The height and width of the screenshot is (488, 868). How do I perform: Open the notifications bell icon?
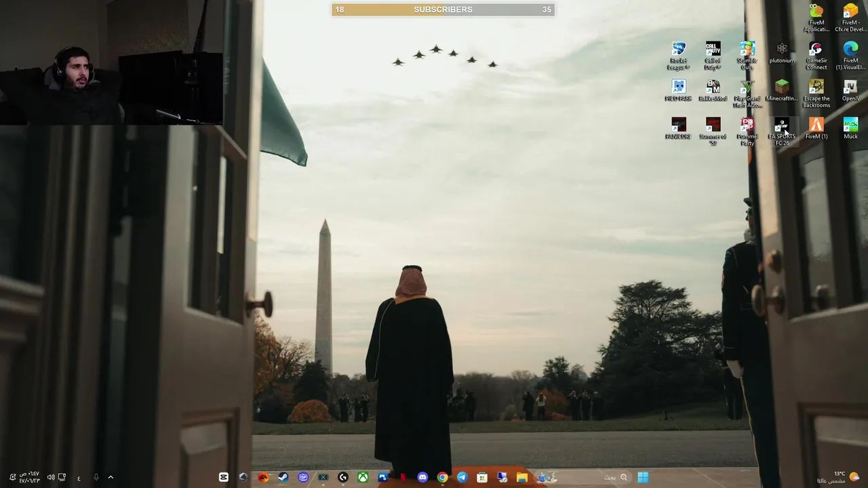coord(12,477)
